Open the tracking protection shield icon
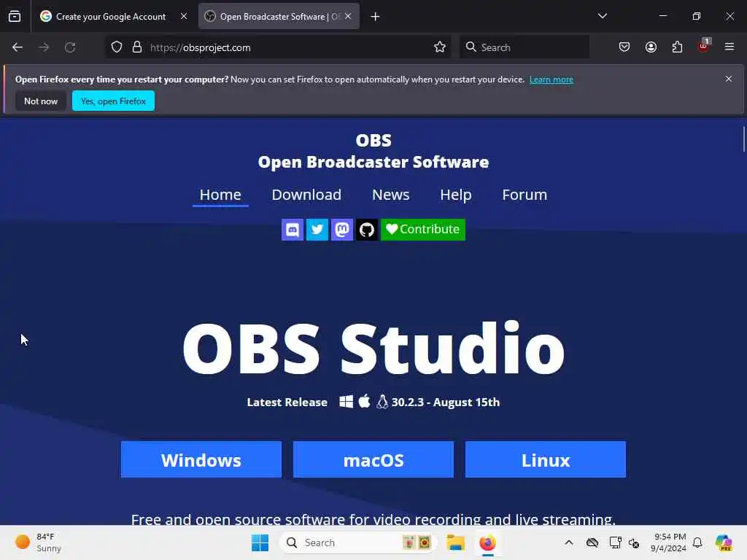The width and height of the screenshot is (747, 560). click(x=117, y=47)
